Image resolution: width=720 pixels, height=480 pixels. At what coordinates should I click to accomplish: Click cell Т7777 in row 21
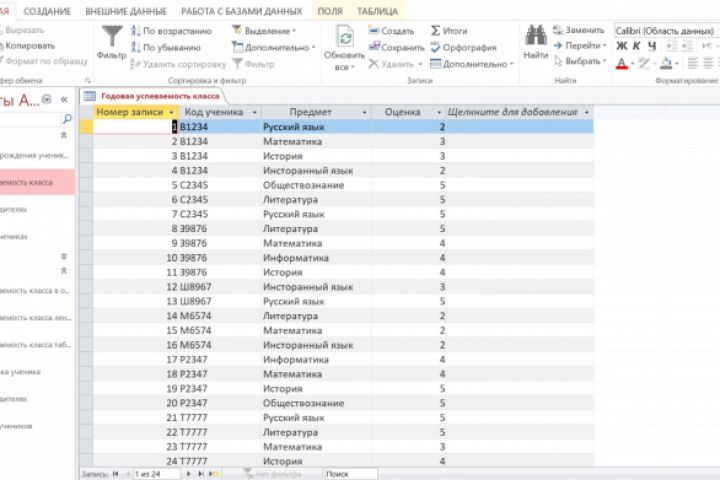point(220,418)
